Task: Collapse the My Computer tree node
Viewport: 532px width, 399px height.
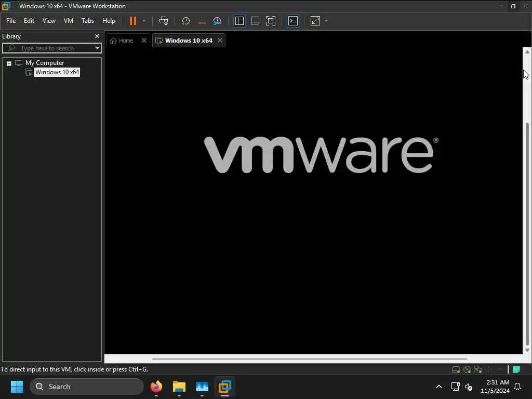Action: tap(9, 63)
